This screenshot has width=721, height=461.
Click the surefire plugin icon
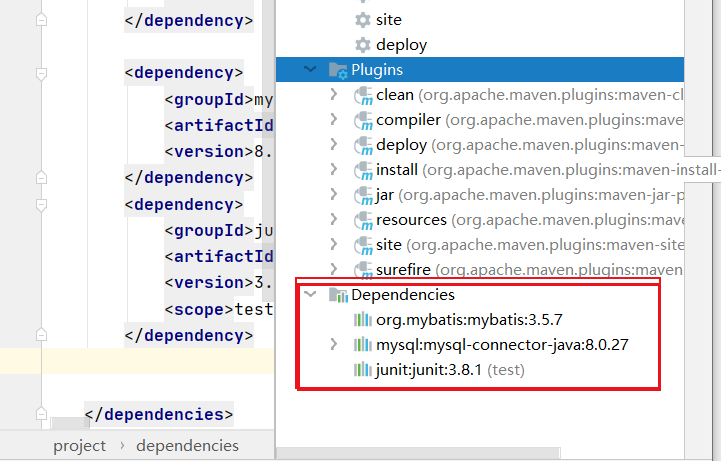(363, 270)
